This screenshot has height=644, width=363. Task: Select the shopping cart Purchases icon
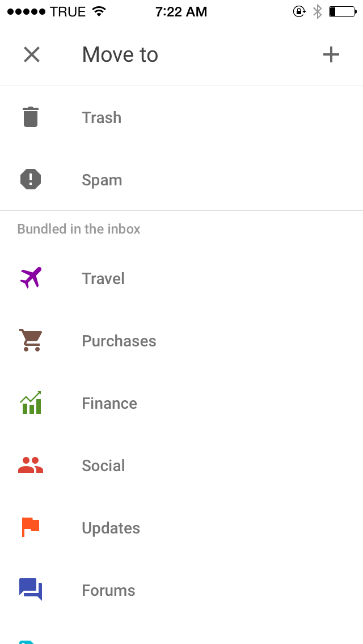[x=31, y=340]
